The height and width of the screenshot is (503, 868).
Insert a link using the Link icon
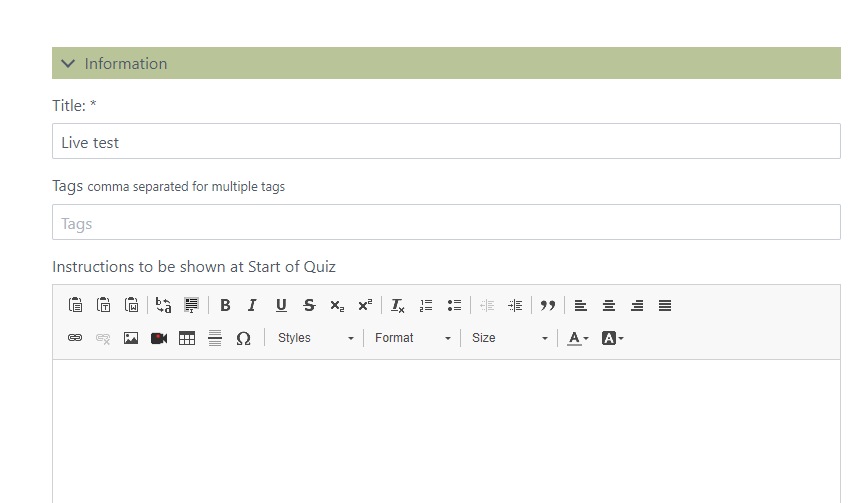coord(75,338)
